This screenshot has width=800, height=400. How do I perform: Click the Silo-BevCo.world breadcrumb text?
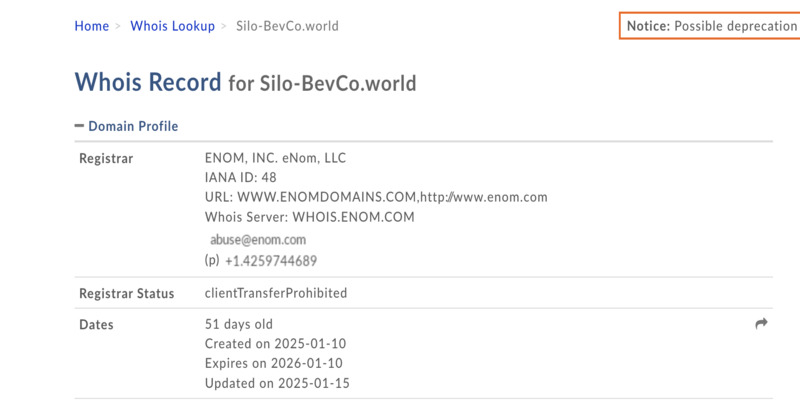point(287,26)
